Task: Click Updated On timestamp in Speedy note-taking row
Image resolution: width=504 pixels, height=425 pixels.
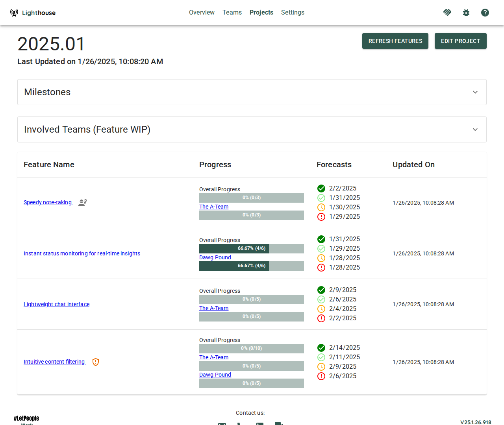Action: (423, 203)
